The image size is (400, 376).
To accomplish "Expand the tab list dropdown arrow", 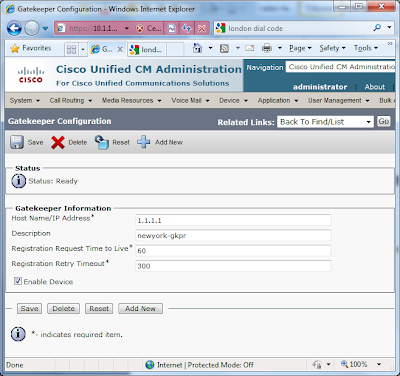I will [x=83, y=50].
